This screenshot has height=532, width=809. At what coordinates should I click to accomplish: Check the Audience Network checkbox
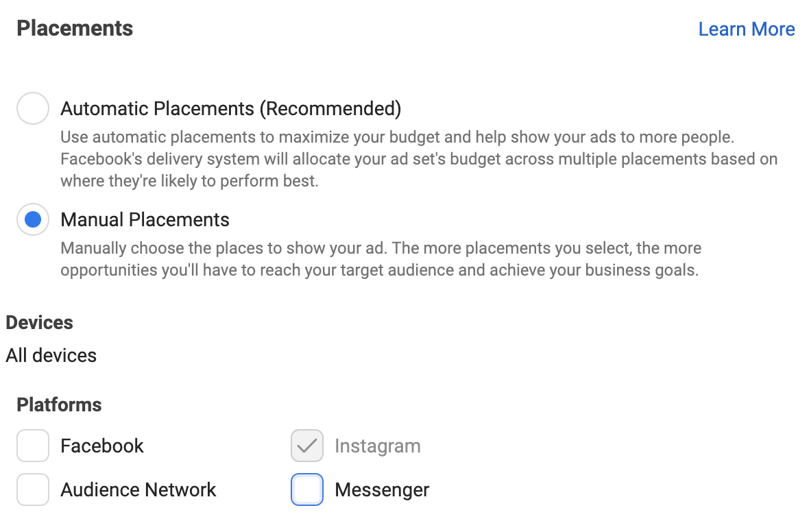tap(32, 489)
